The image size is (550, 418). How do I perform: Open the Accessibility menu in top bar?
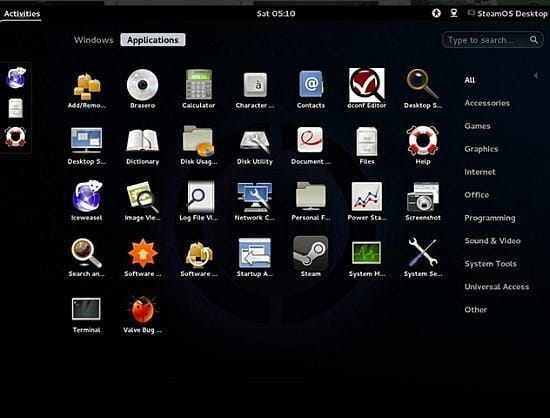tap(436, 13)
